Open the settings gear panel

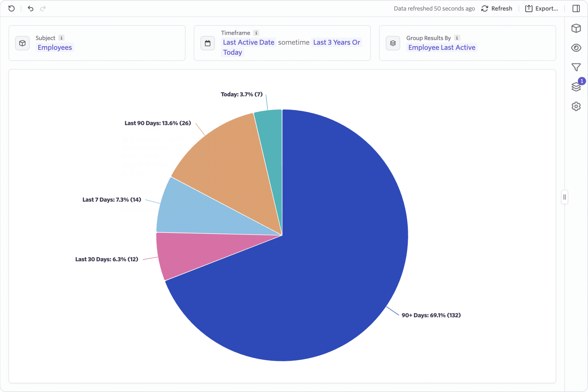[576, 106]
